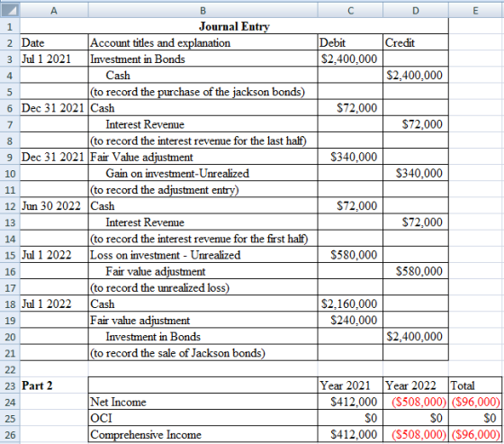Click the 'Year 2021' column heading
The height and width of the screenshot is (444, 504).
[x=350, y=385]
